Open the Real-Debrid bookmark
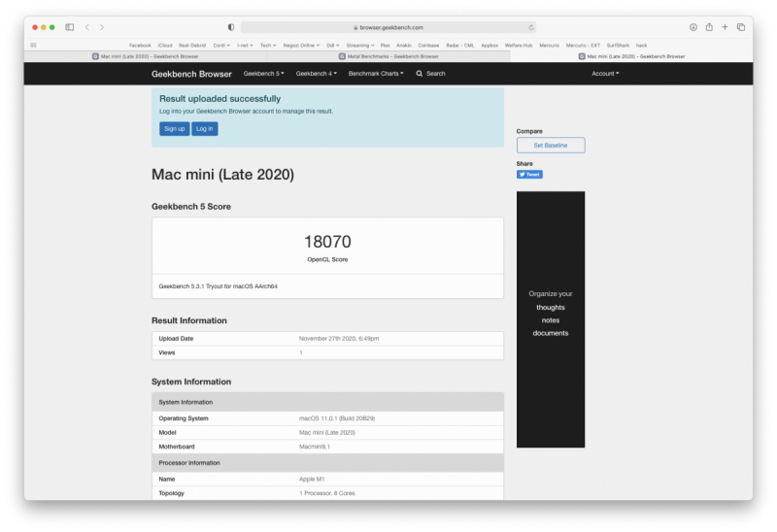This screenshot has width=777, height=532. pyautogui.click(x=192, y=45)
